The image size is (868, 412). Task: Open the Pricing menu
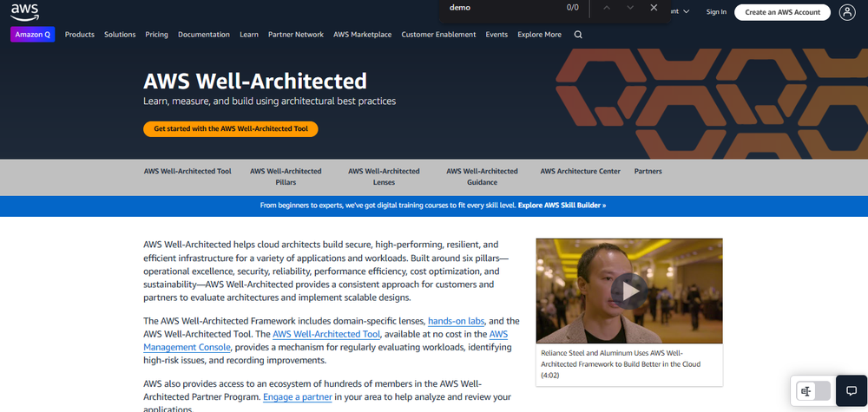pyautogui.click(x=156, y=35)
